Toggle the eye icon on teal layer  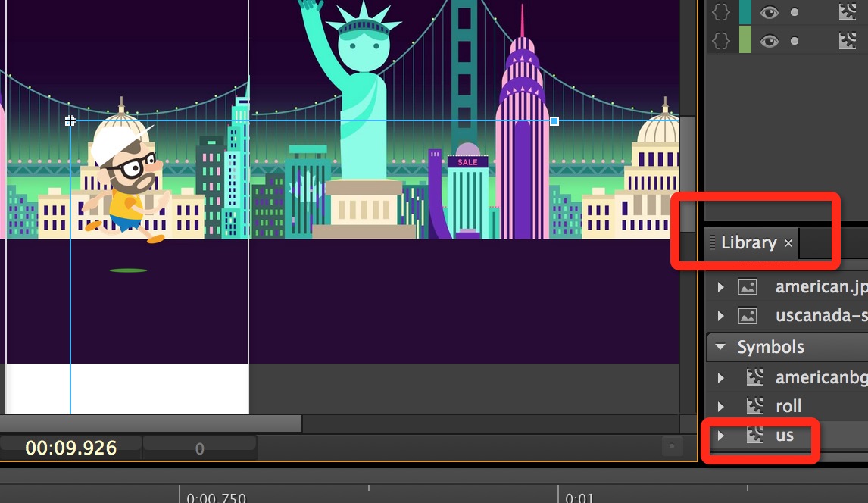pos(769,12)
